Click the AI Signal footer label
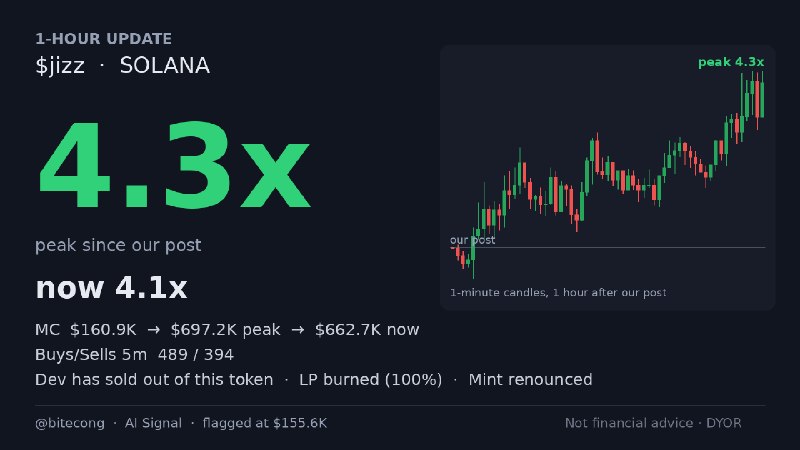This screenshot has height=450, width=800. (x=153, y=423)
